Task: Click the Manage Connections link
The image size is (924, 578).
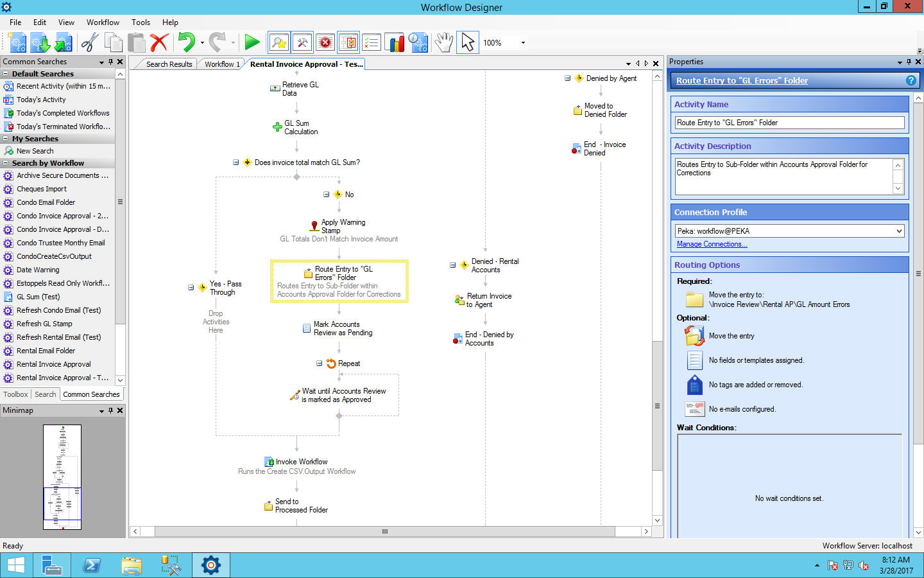Action: click(x=712, y=244)
